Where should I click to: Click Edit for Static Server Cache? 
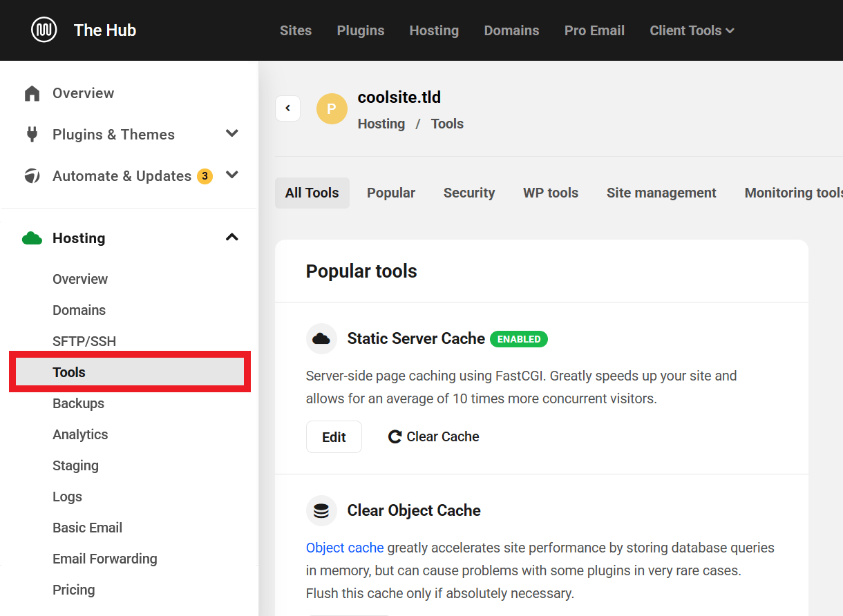point(334,436)
